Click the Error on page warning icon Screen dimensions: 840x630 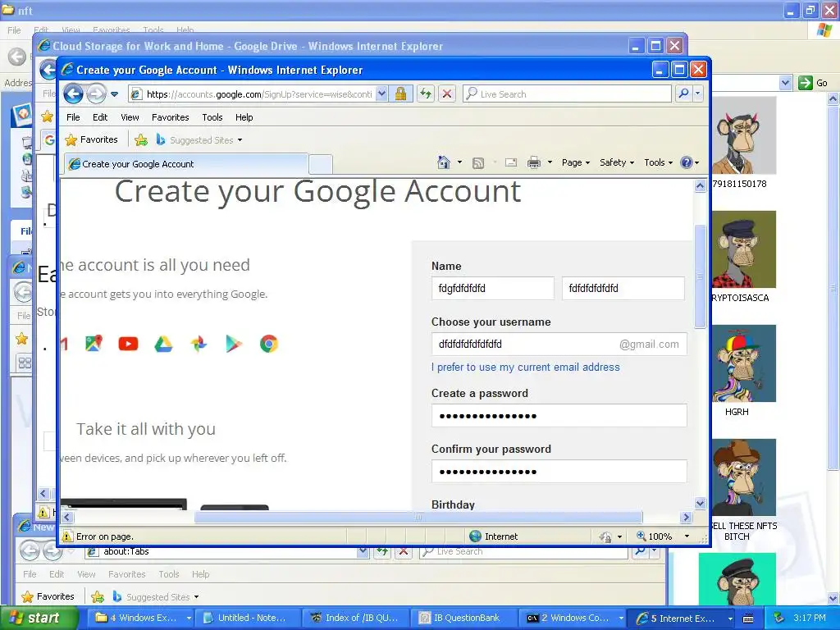pos(67,536)
